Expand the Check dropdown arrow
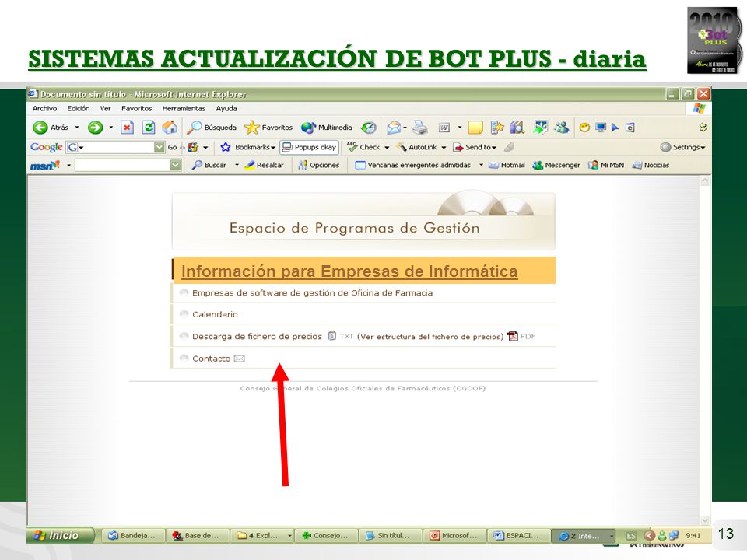The width and height of the screenshot is (747, 560). [387, 148]
